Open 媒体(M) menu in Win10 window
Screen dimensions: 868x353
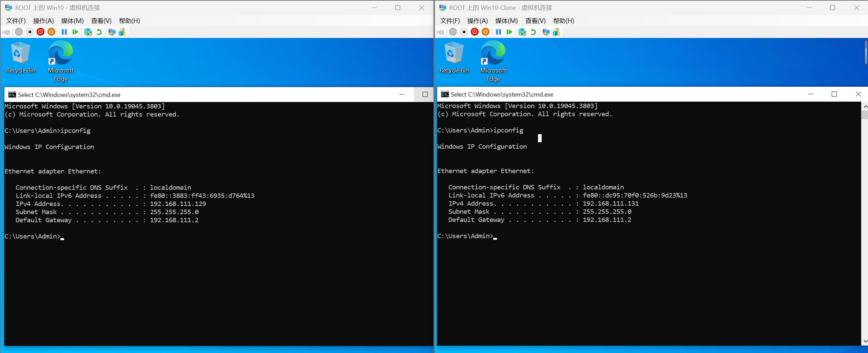point(72,21)
